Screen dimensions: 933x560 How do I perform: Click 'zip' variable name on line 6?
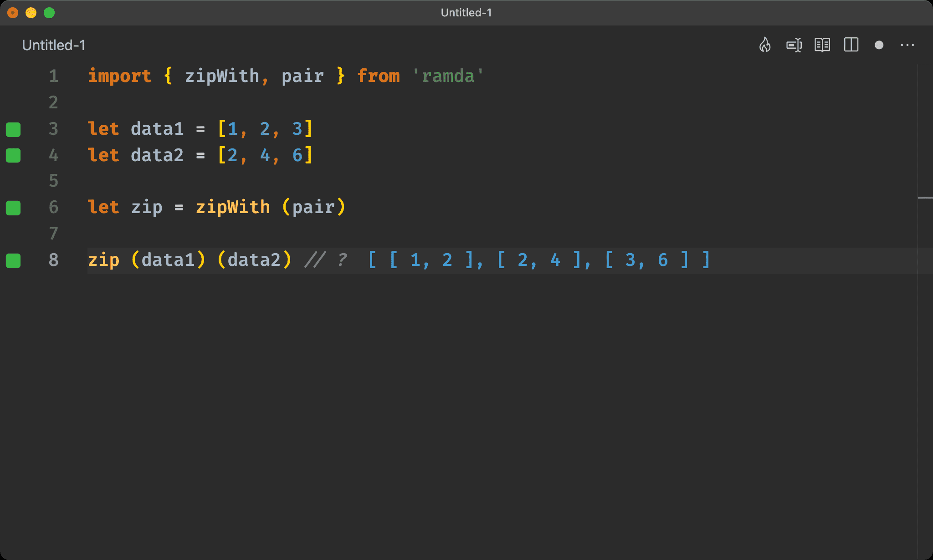[147, 207]
